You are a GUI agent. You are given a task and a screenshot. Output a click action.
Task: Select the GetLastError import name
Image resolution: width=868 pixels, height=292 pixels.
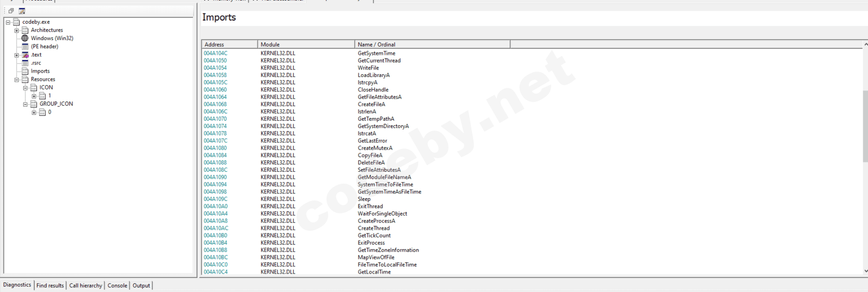pyautogui.click(x=373, y=141)
